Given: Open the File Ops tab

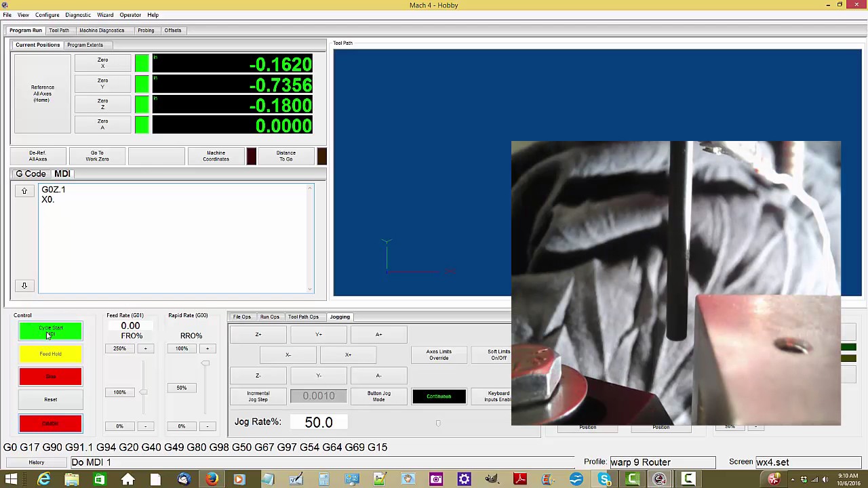Looking at the screenshot, I should (242, 317).
